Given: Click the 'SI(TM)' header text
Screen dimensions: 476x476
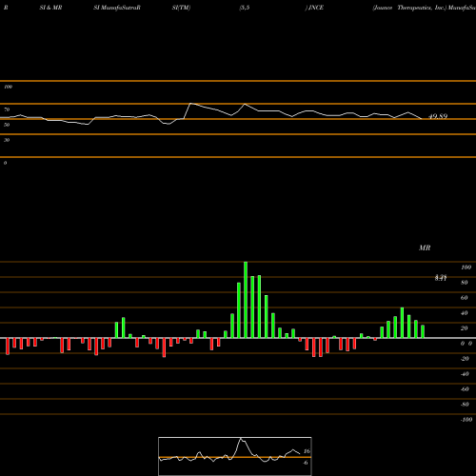Looking at the screenshot, I should (x=181, y=8).
